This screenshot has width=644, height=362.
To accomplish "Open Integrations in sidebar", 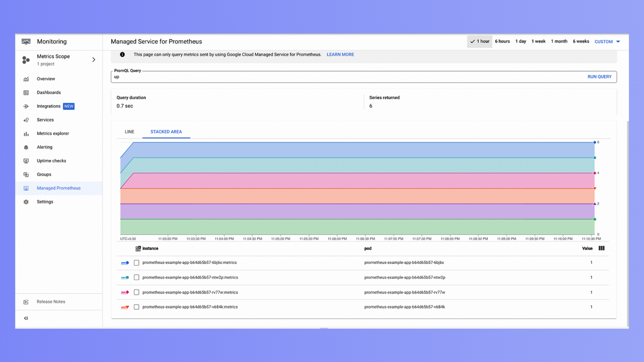I will tap(49, 106).
